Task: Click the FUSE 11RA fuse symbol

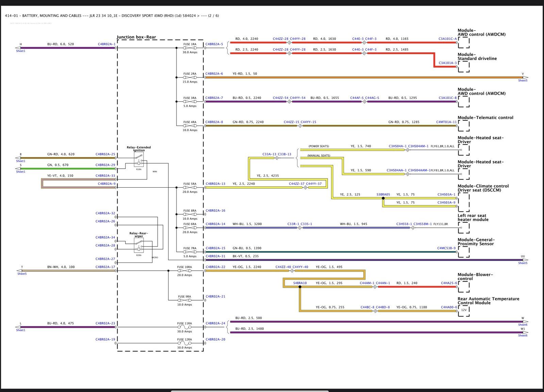Action: 184,327
